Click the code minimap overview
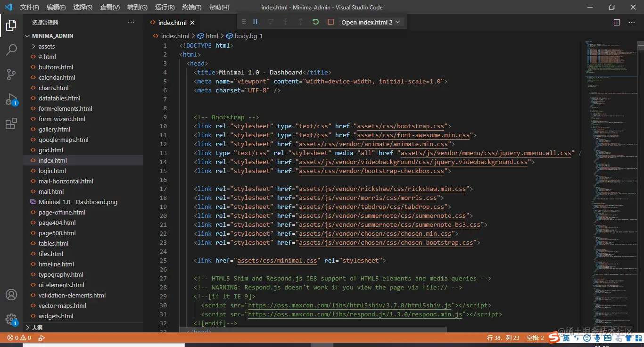This screenshot has width=644, height=347. [610, 186]
